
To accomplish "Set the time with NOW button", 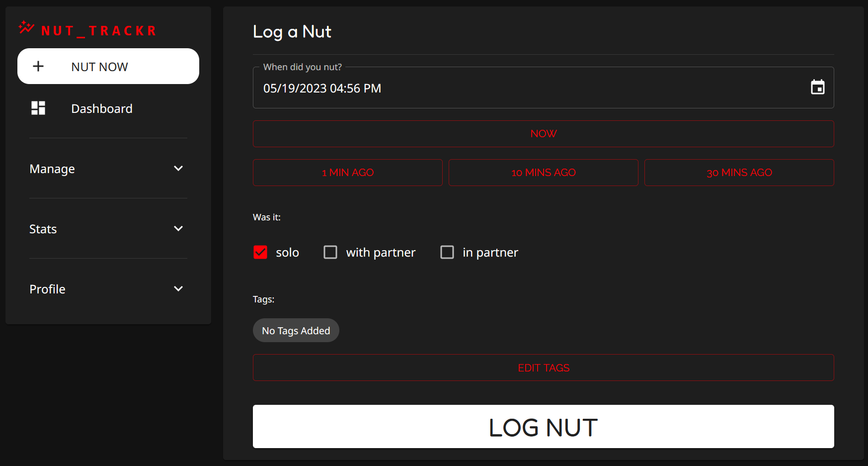I will click(544, 134).
